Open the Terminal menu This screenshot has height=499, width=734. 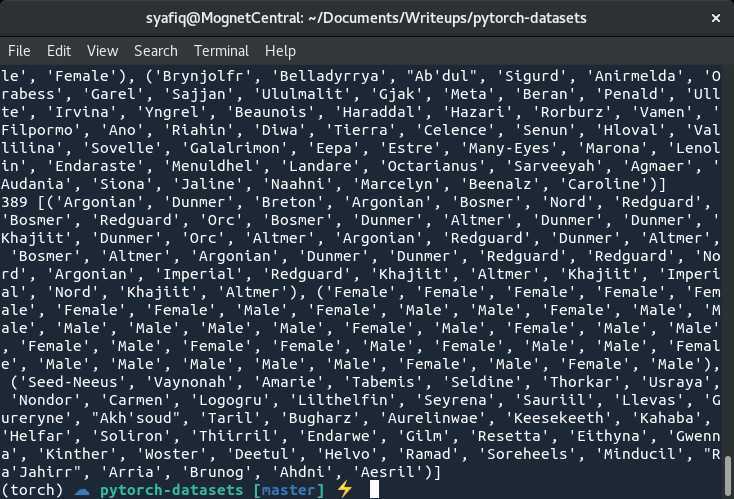221,51
